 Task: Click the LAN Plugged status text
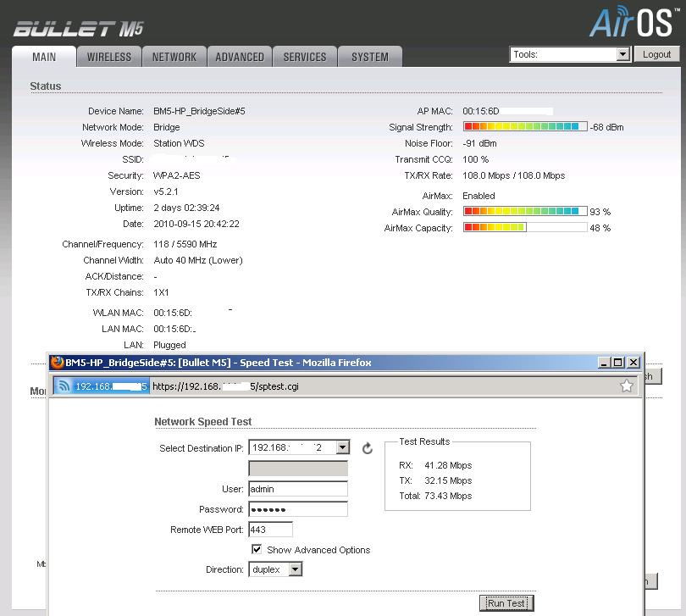click(x=169, y=345)
